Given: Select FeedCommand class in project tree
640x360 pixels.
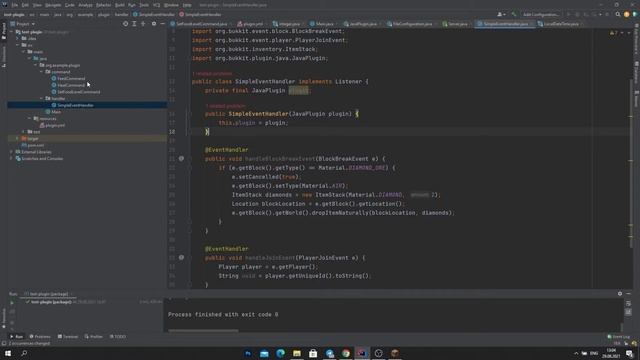Looking at the screenshot, I should click(68, 78).
